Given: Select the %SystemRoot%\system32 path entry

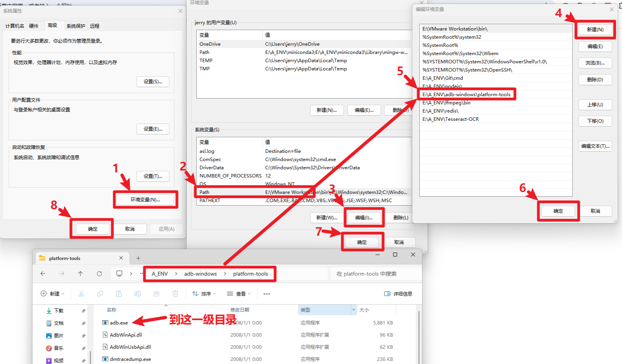Looking at the screenshot, I should point(496,37).
